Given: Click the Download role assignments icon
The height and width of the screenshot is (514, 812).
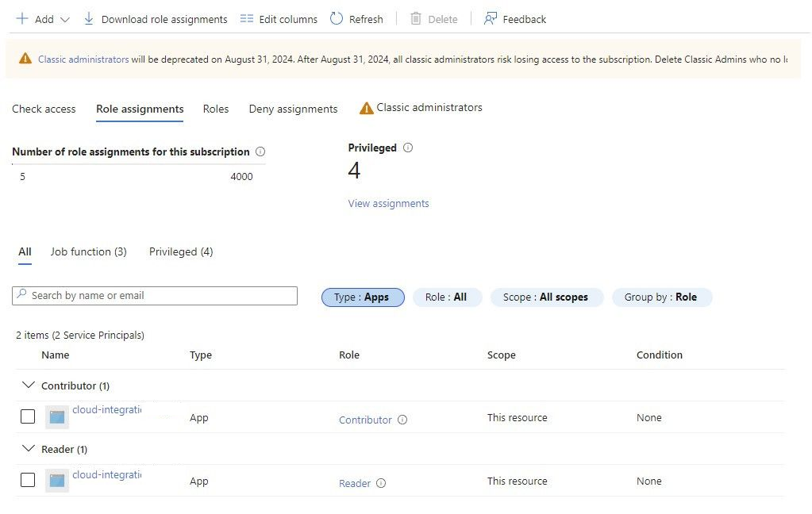Looking at the screenshot, I should [89, 18].
